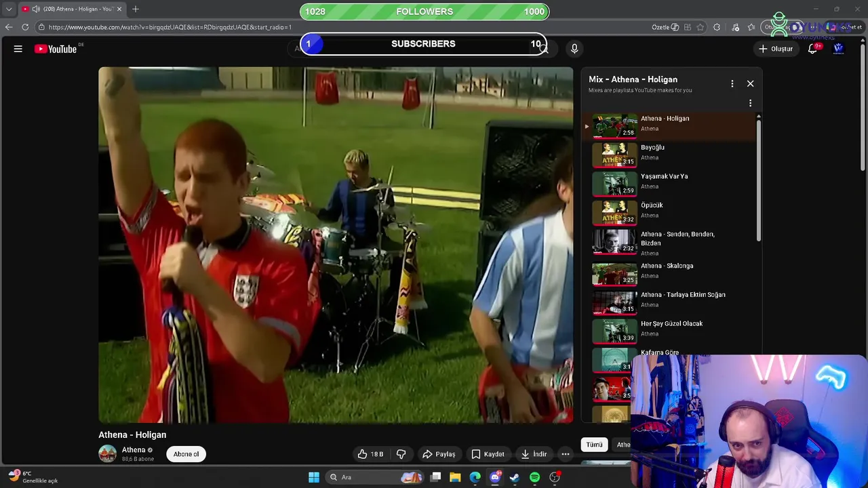Go to YouTube home via logo

coord(56,49)
